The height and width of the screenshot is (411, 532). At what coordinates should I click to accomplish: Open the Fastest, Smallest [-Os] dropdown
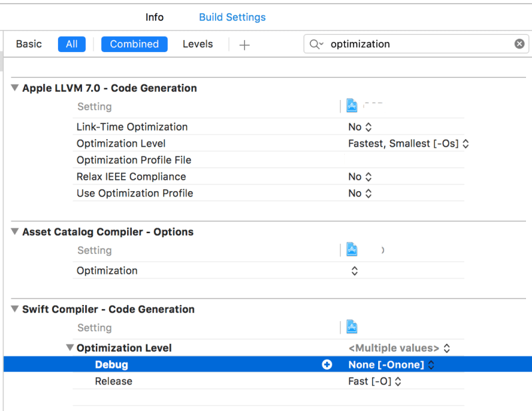(409, 143)
